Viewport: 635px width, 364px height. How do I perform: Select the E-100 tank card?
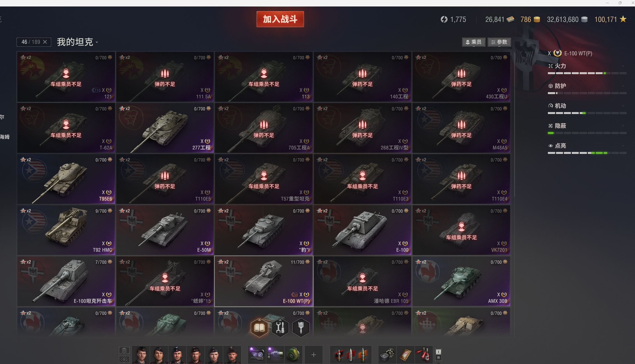click(x=362, y=230)
